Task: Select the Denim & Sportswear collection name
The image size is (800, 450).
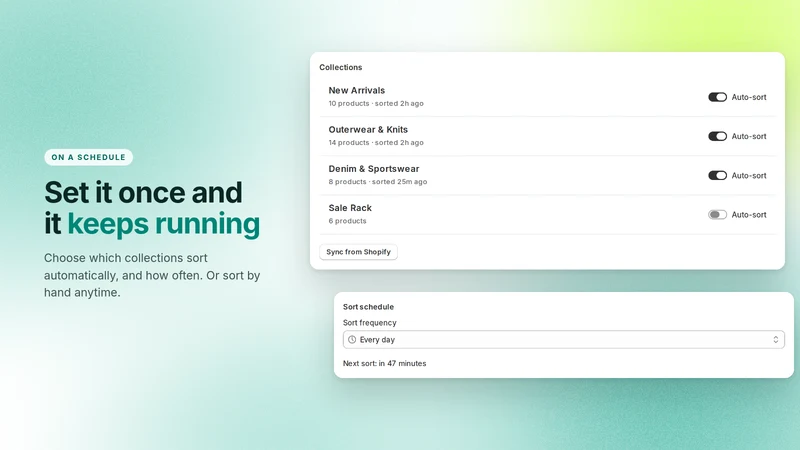Action: coord(373,169)
